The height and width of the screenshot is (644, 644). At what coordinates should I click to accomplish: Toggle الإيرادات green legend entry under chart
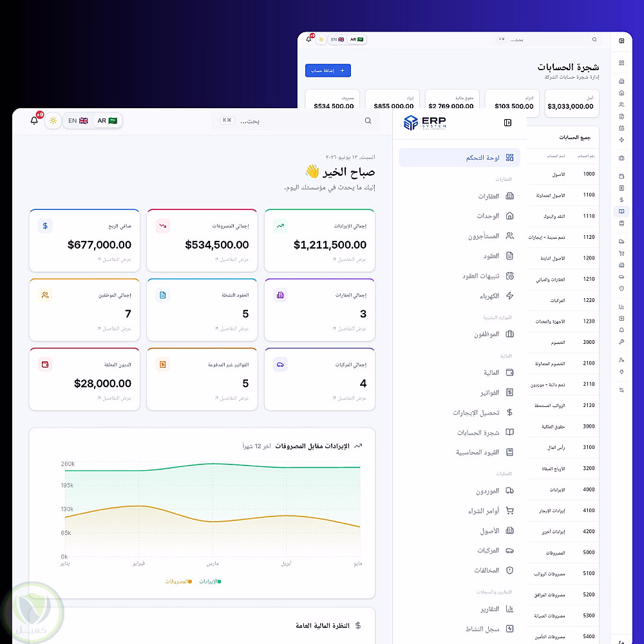coord(211,582)
